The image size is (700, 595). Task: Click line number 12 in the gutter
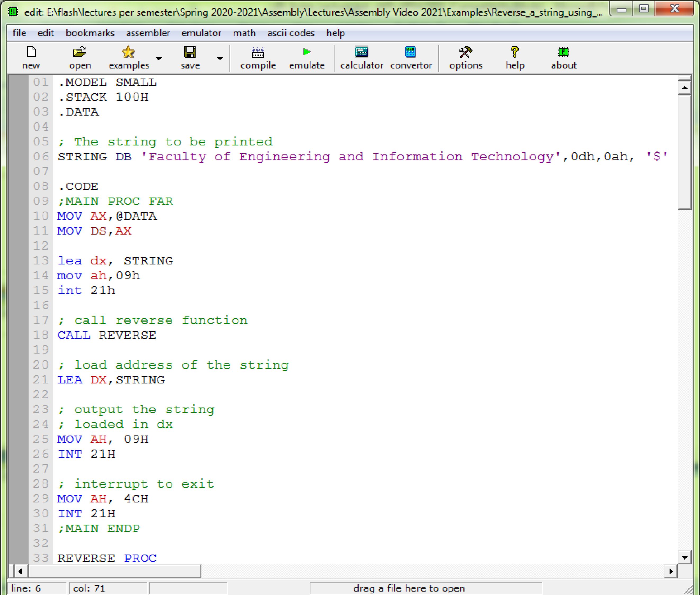click(x=41, y=246)
